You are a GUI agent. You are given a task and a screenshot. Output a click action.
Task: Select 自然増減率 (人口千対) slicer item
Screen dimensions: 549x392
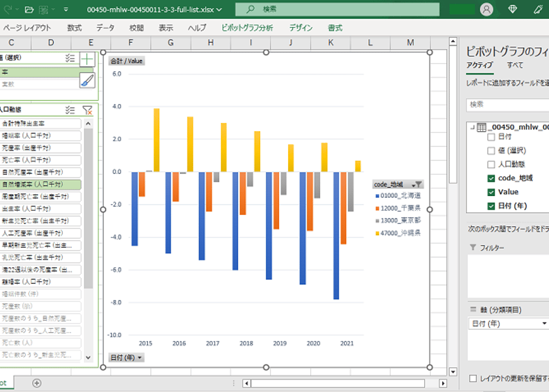[x=40, y=185]
